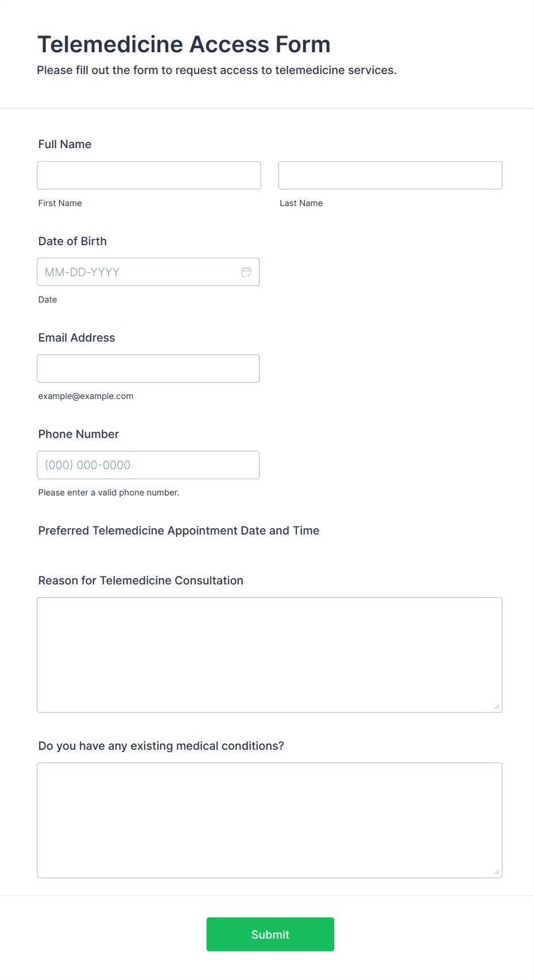Focus the Last Name text field

pyautogui.click(x=390, y=175)
